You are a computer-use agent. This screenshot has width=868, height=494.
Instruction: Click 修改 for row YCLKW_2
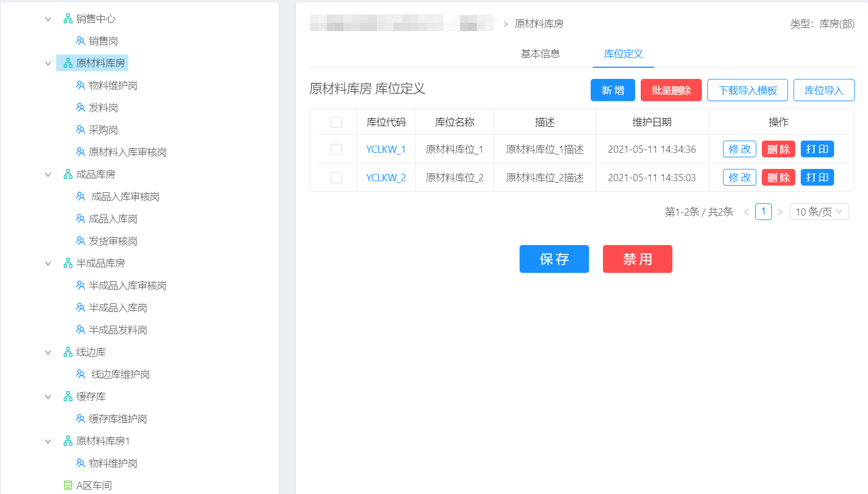(740, 177)
